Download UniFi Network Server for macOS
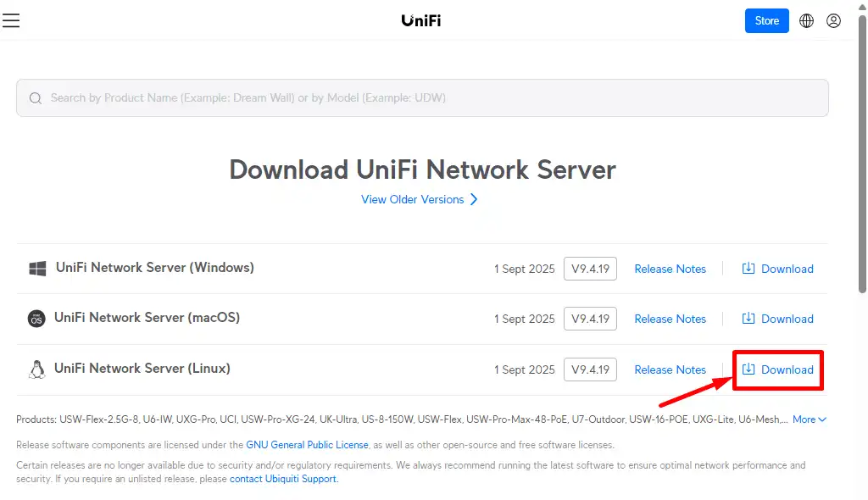868x500 pixels. 777,319
